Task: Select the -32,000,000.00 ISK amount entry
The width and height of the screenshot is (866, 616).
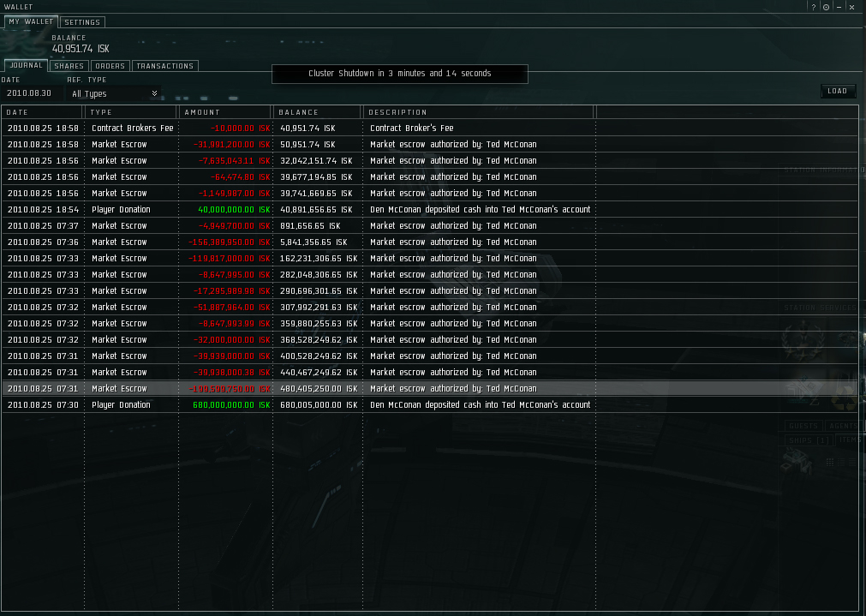Action: 232,340
